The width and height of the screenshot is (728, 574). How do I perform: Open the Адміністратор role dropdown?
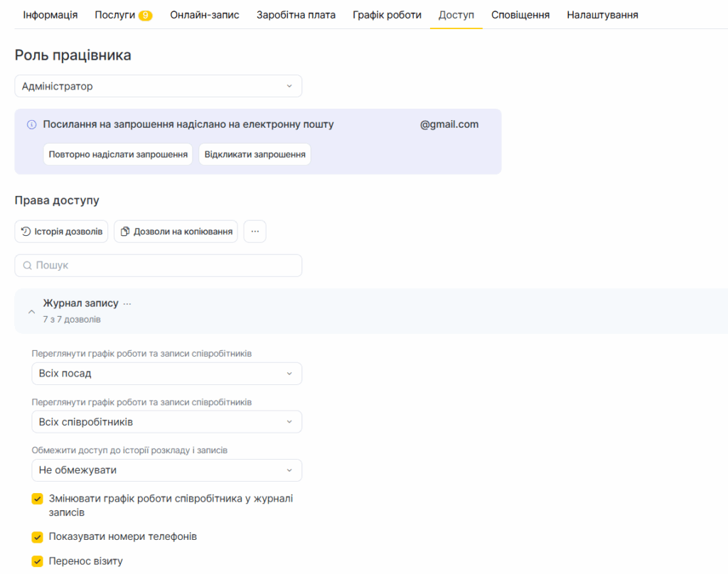coord(158,86)
